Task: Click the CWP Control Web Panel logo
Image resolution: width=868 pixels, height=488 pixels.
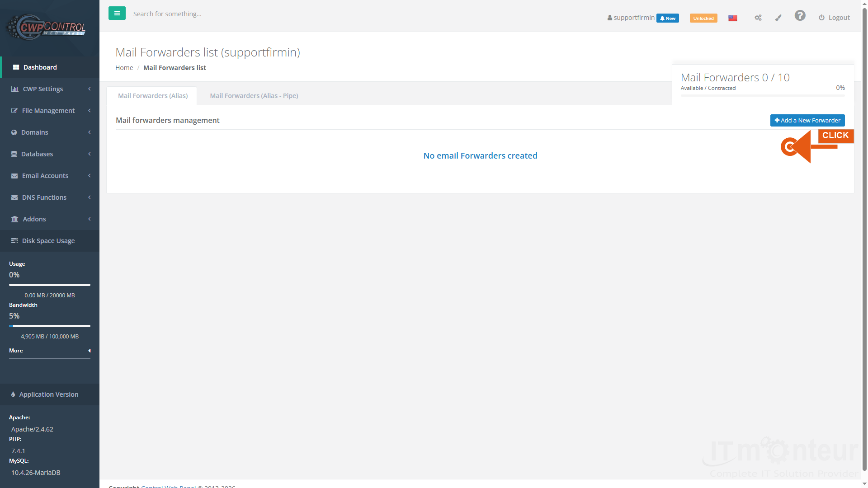Action: 47,27
